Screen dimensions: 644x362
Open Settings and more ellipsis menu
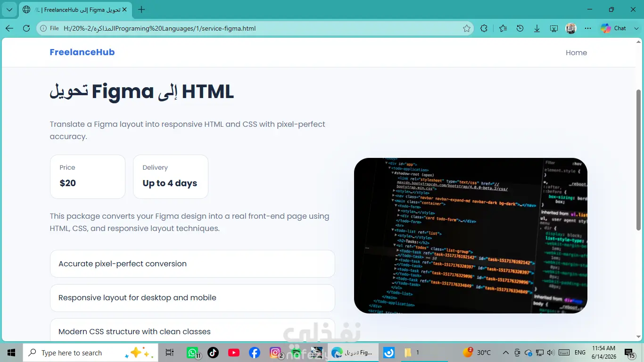588,28
